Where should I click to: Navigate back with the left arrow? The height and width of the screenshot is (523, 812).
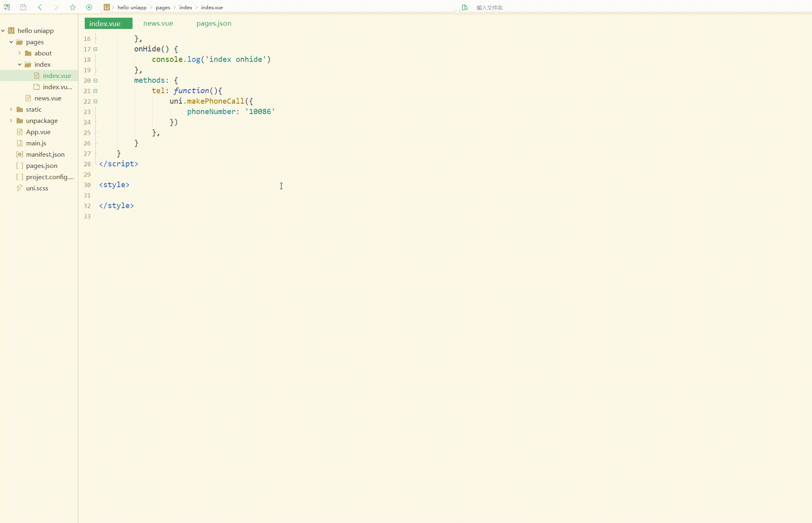(40, 7)
